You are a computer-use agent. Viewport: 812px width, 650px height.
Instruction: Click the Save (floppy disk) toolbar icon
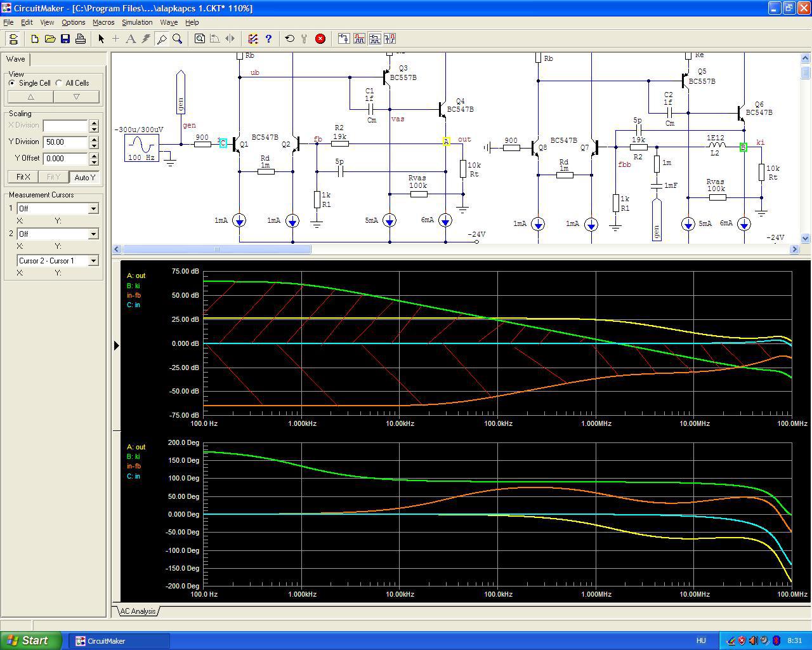click(x=65, y=39)
